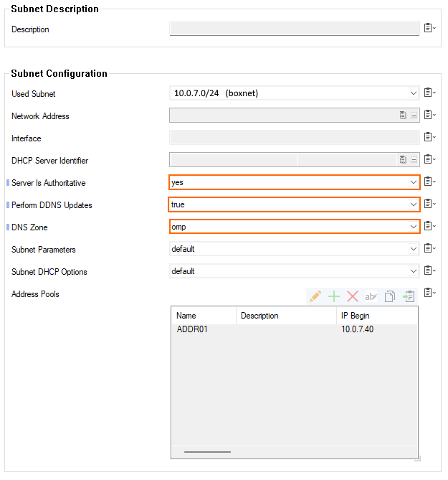Open clipboard menu icon beside Address Pools
This screenshot has width=448, height=480.
coord(429,293)
